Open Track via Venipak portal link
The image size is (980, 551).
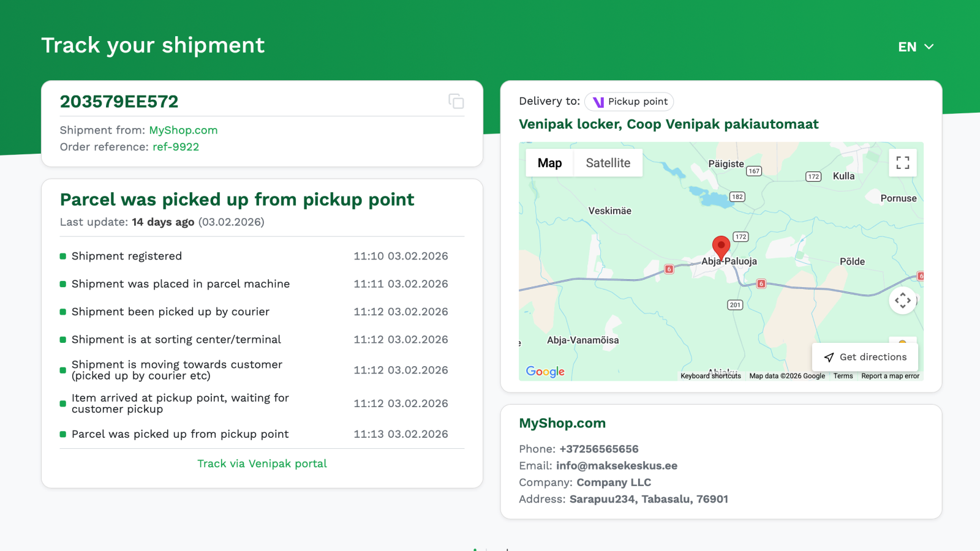pos(262,463)
